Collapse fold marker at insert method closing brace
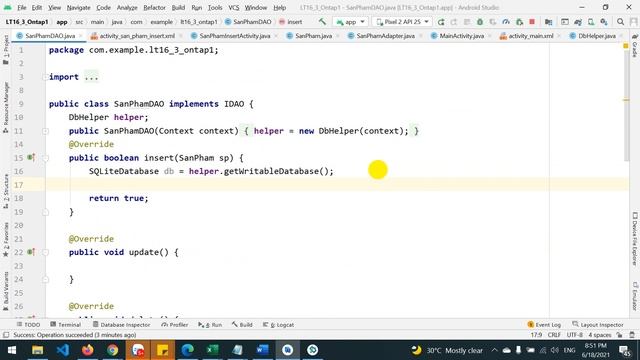The image size is (640, 360). coord(45,212)
